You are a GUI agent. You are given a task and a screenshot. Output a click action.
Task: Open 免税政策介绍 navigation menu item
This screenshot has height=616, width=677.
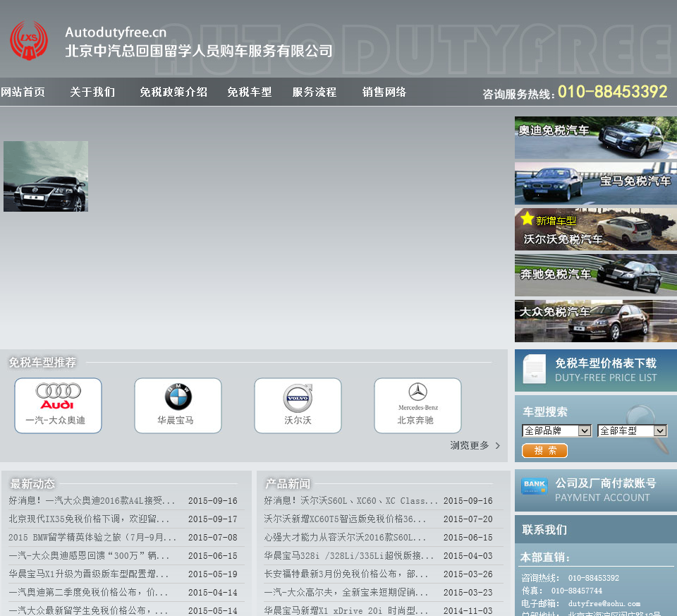tap(173, 92)
